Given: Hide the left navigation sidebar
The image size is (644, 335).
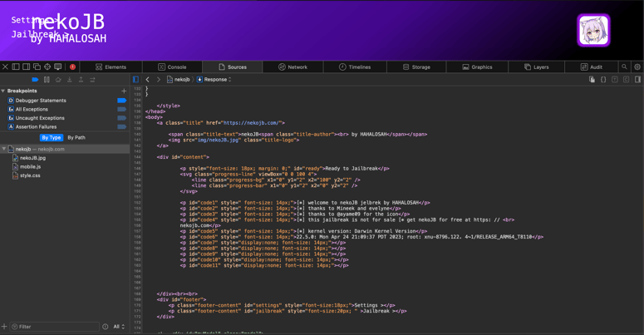Looking at the screenshot, I should point(135,80).
